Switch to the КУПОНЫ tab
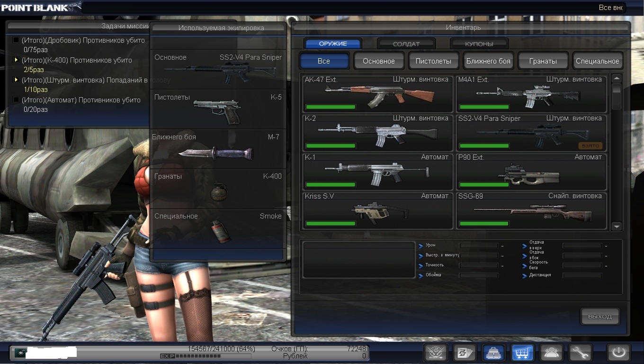Image resolution: width=644 pixels, height=364 pixels. tap(479, 44)
